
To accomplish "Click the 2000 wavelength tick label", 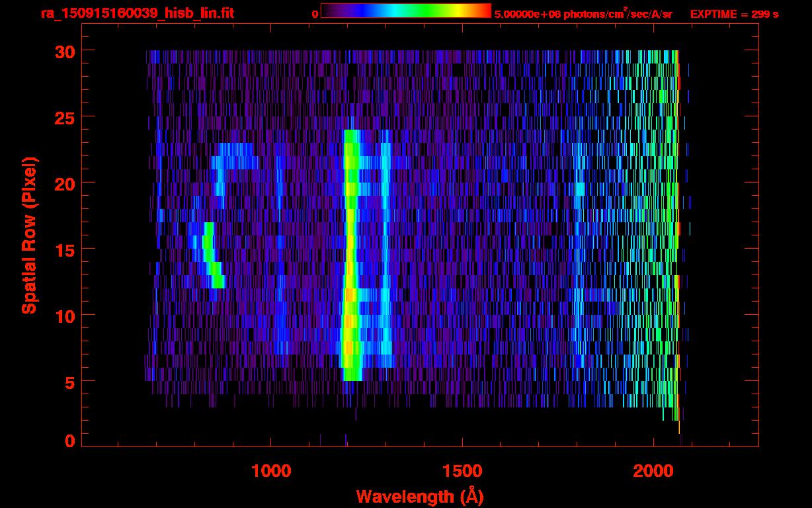I will click(x=653, y=471).
